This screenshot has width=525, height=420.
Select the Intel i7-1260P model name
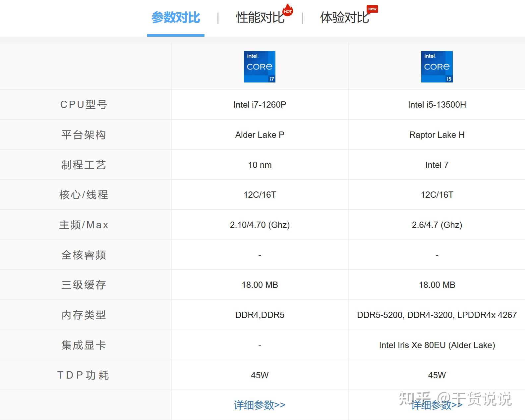pos(260,105)
